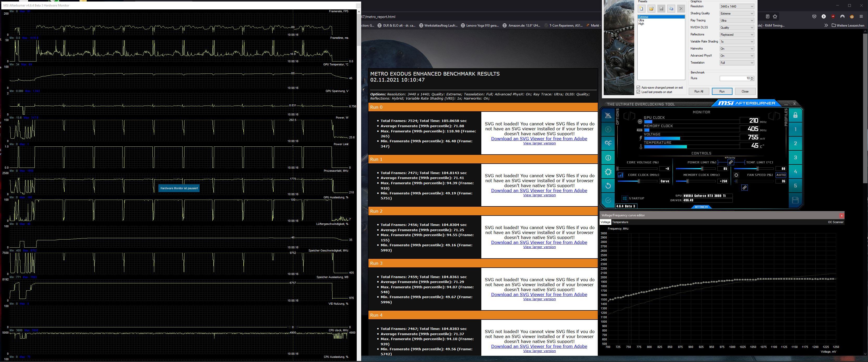Open the Firefox hamburger application menu

click(x=861, y=16)
